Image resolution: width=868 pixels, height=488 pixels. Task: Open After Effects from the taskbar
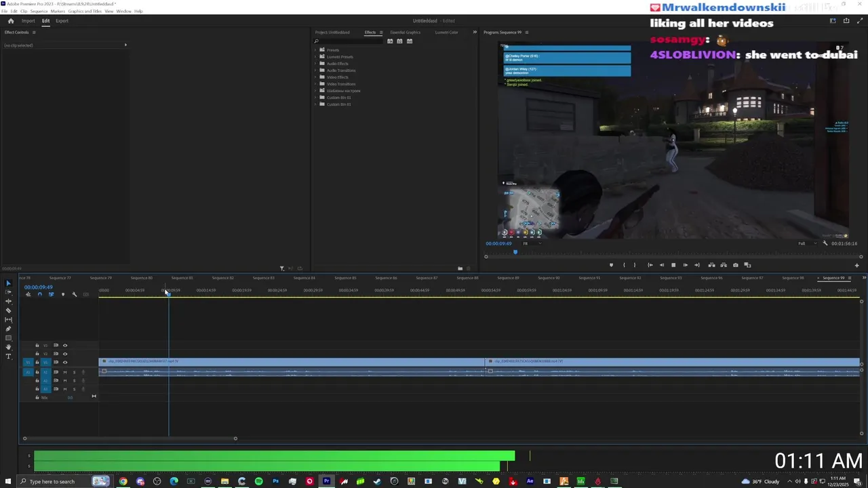pyautogui.click(x=530, y=481)
